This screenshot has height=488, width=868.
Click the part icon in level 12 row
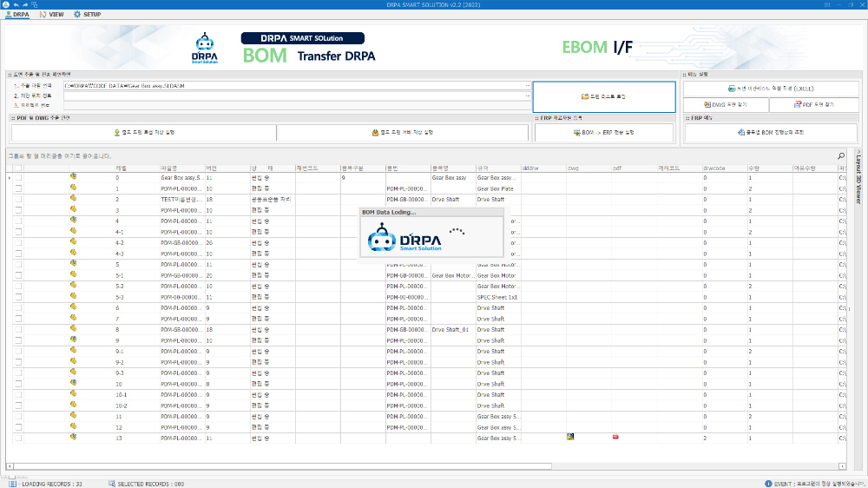pos(73,426)
